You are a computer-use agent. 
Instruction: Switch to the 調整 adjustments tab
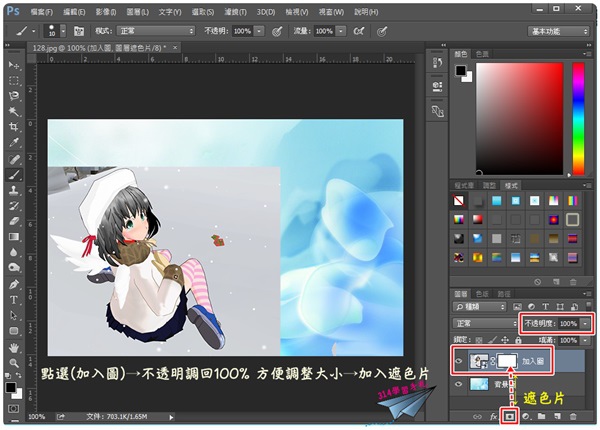tap(489, 186)
